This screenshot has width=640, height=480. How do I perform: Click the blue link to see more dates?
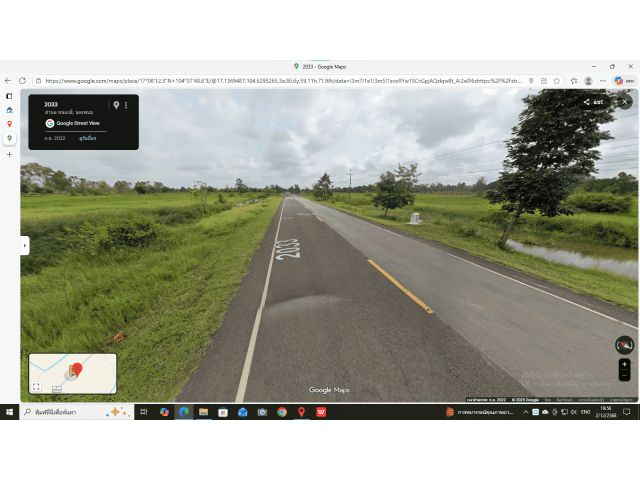[88, 138]
